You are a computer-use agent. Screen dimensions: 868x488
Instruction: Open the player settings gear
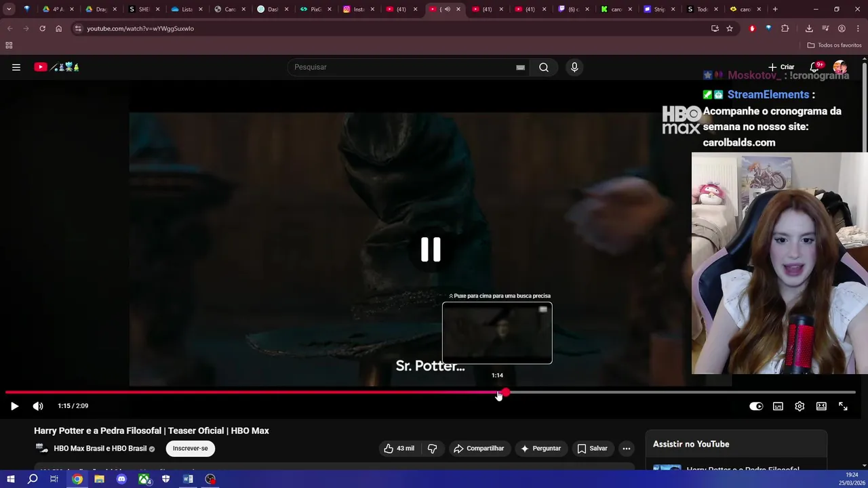click(800, 406)
